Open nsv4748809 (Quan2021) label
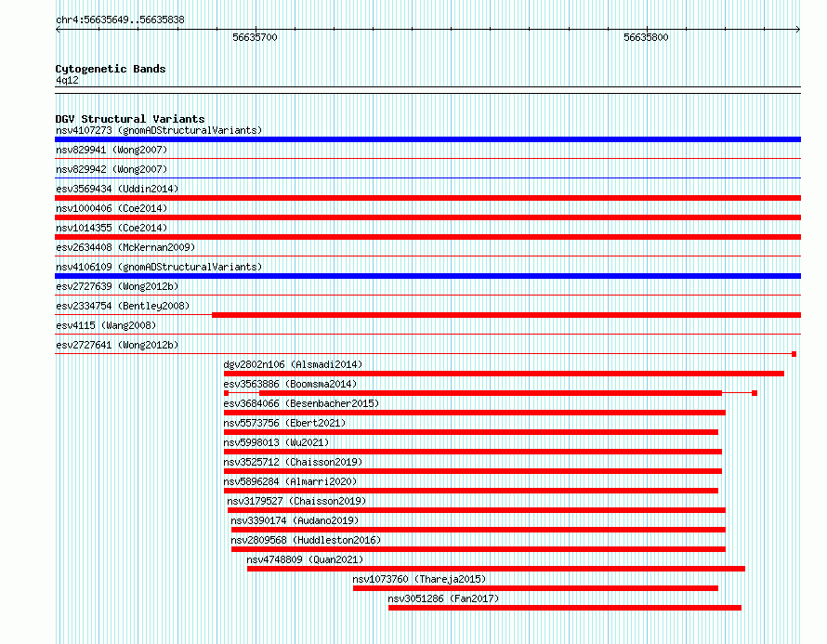Screen dimensions: 827x644 point(305,559)
